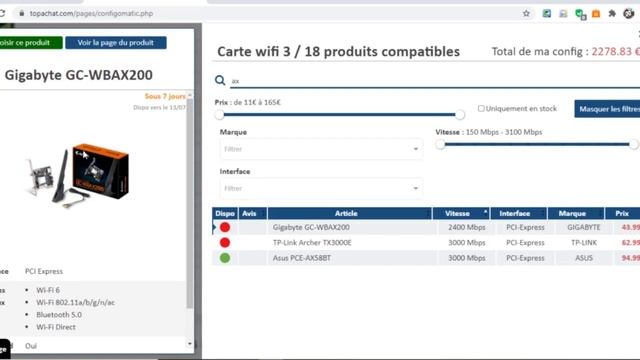Image resolution: width=640 pixels, height=360 pixels.
Task: Sort by the Dispo column header
Action: pyautogui.click(x=225, y=213)
